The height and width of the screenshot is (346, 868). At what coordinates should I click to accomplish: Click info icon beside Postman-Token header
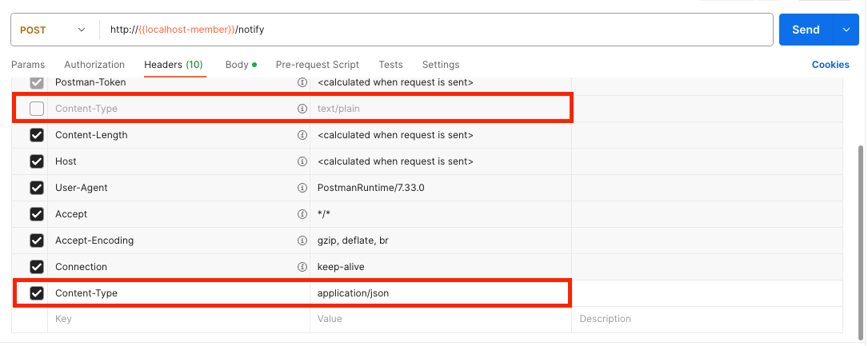coord(302,82)
